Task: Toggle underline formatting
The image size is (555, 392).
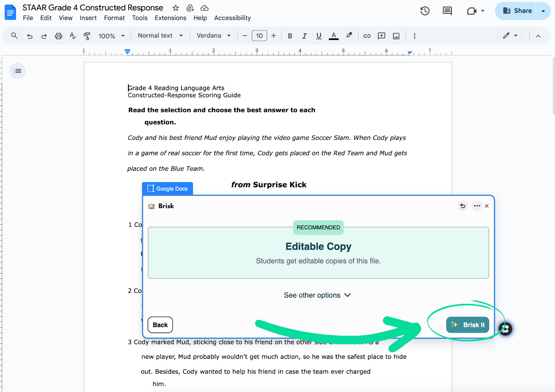Action: [x=319, y=36]
